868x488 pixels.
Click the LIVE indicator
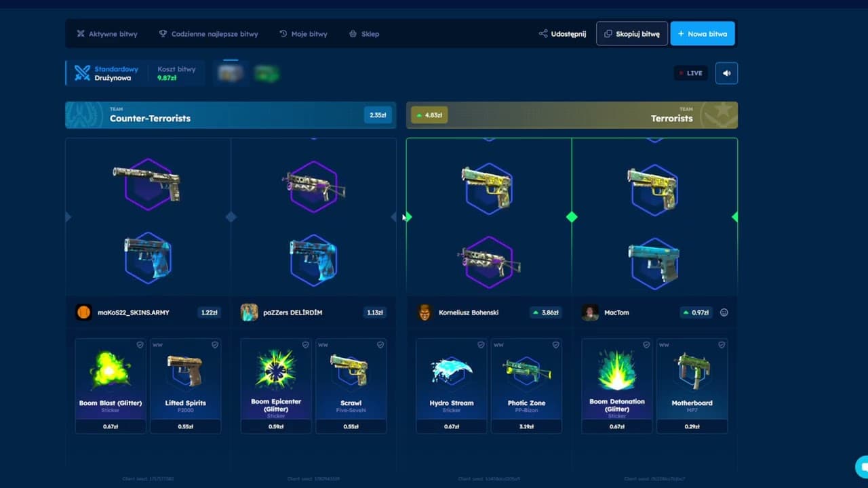tap(691, 73)
